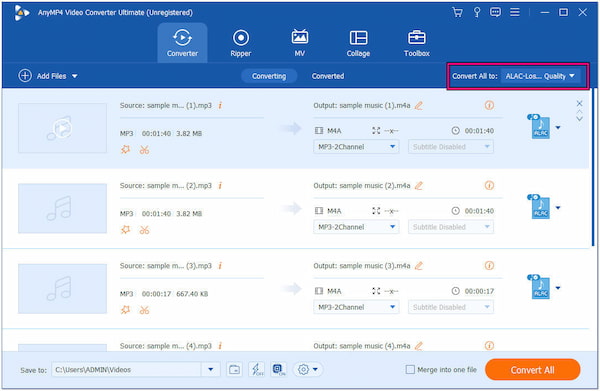Move sample (1).mp3 up in list
The width and height of the screenshot is (600, 391).
coord(579,112)
